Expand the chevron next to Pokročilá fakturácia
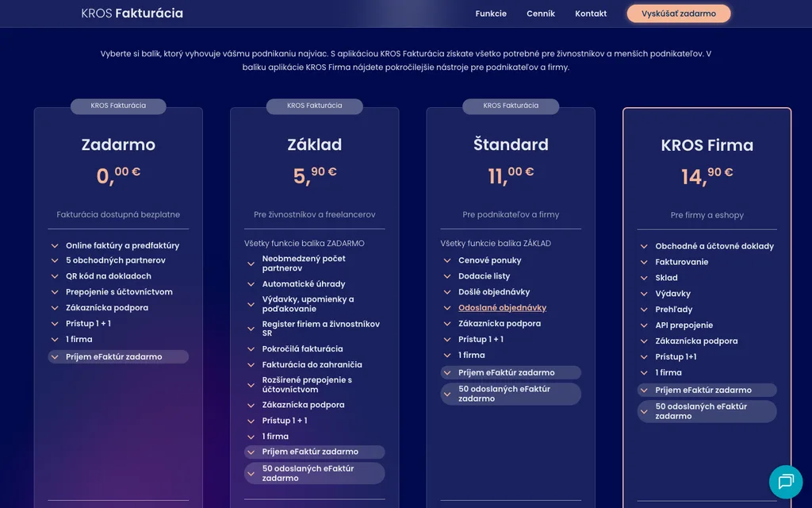812x508 pixels. tap(251, 349)
